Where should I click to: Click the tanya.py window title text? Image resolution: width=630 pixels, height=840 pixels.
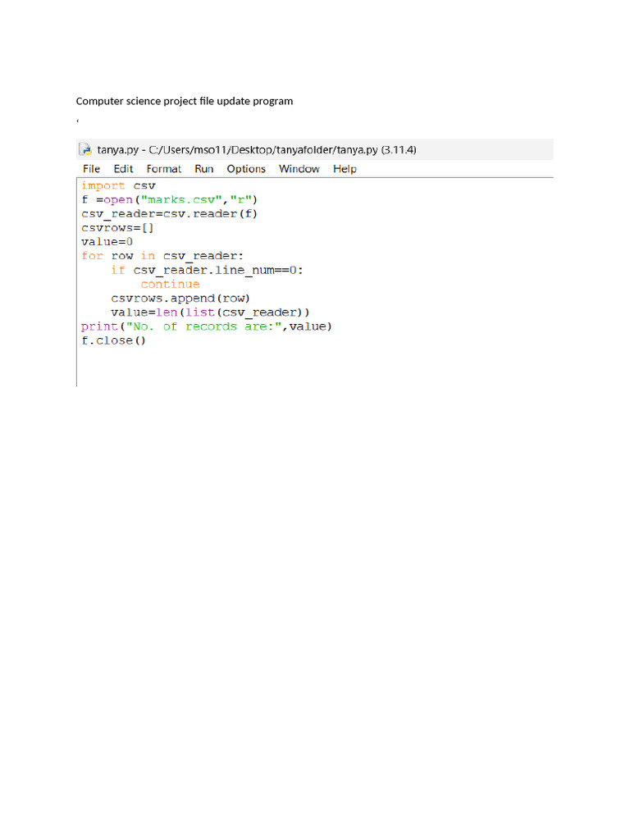point(257,149)
